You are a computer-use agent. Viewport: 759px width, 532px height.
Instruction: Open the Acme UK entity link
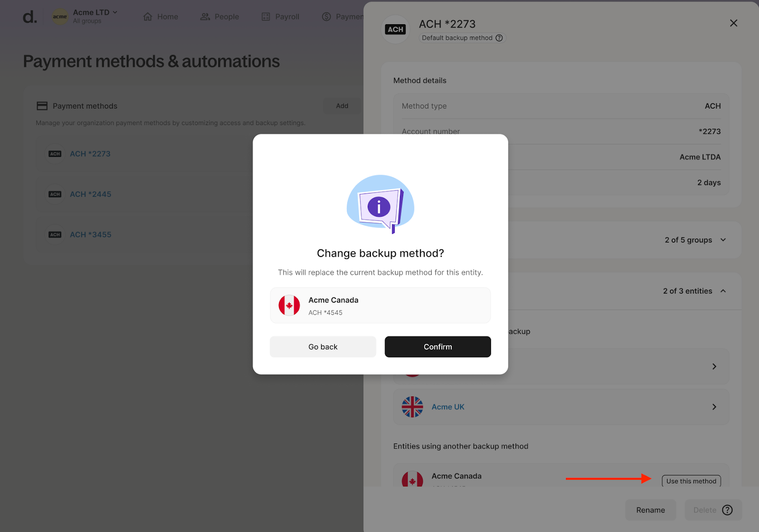point(448,407)
